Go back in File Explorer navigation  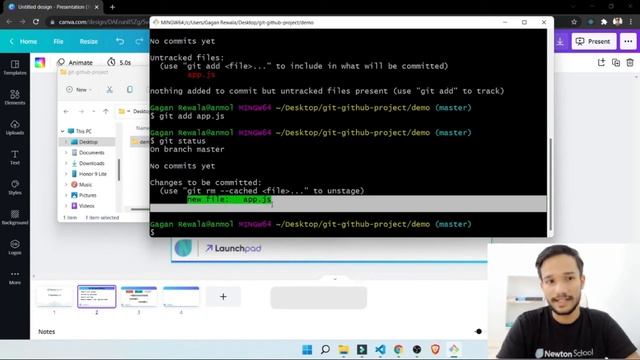pyautogui.click(x=66, y=111)
